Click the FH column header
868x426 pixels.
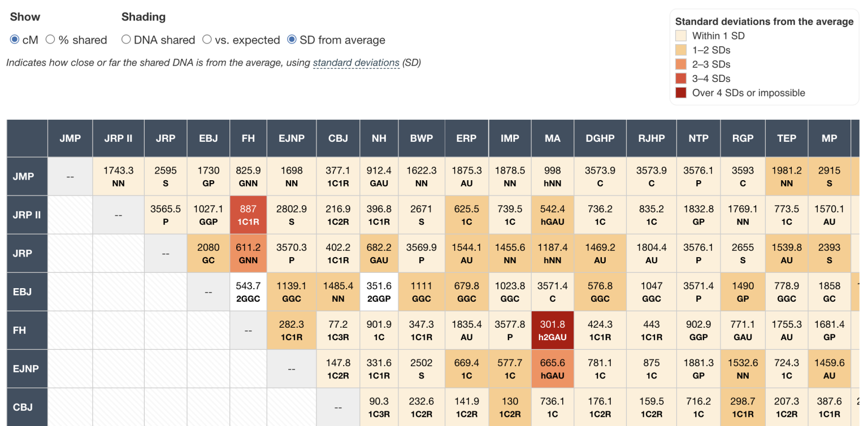[248, 138]
